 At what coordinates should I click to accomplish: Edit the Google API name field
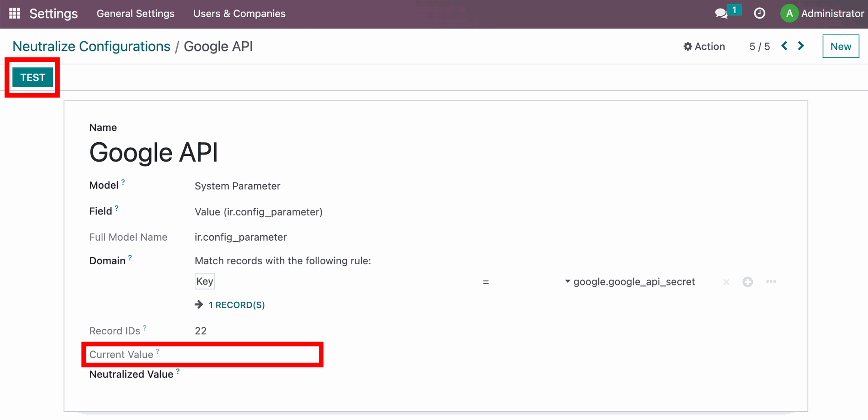[x=154, y=152]
